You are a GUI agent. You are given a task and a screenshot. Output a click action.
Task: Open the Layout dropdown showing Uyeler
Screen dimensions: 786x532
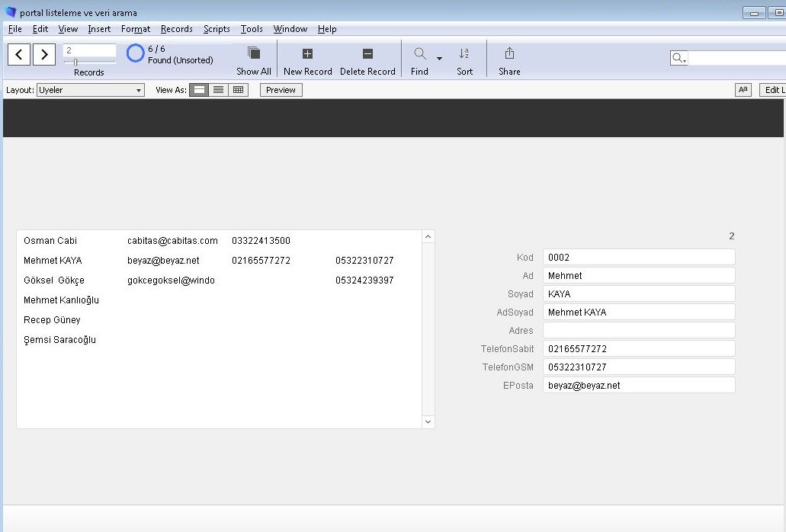91,90
